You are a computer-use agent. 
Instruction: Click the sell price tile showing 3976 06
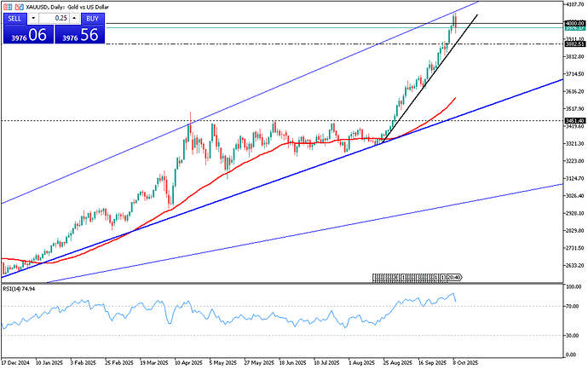tap(27, 34)
